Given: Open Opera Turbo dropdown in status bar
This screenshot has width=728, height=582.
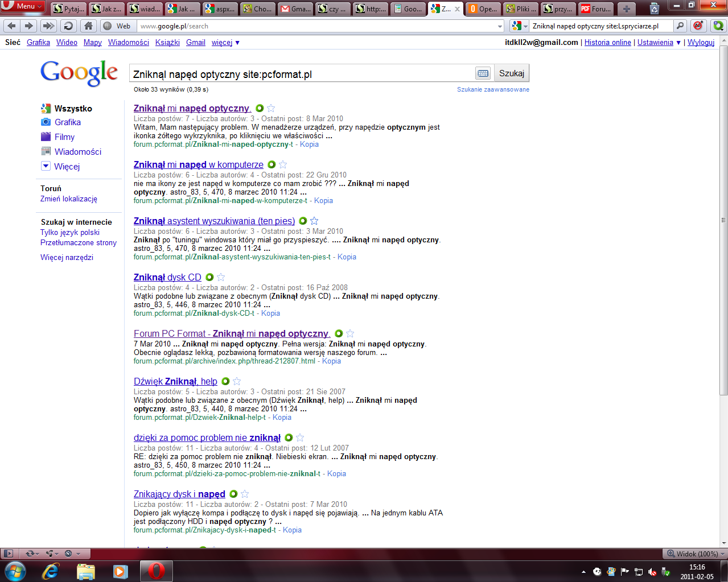Looking at the screenshot, I should [x=72, y=554].
